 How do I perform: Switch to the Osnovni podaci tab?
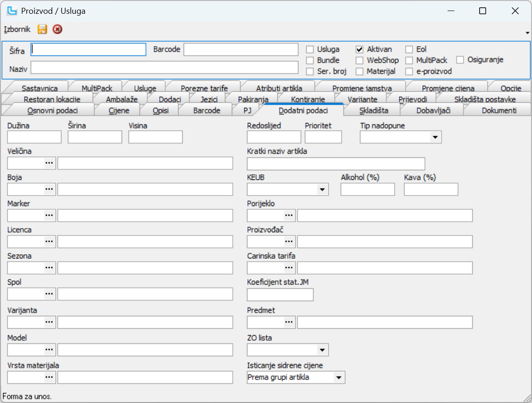pos(53,110)
